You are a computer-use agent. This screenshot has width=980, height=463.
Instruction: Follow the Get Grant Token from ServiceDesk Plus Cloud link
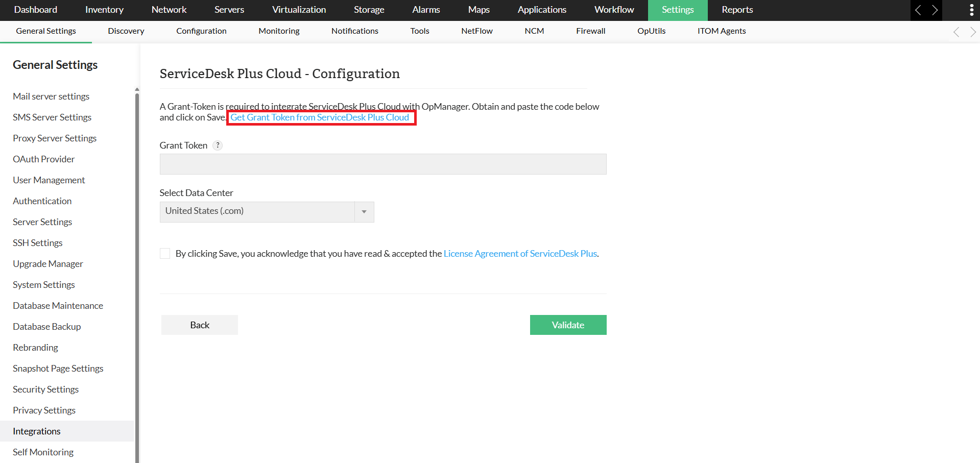(320, 117)
